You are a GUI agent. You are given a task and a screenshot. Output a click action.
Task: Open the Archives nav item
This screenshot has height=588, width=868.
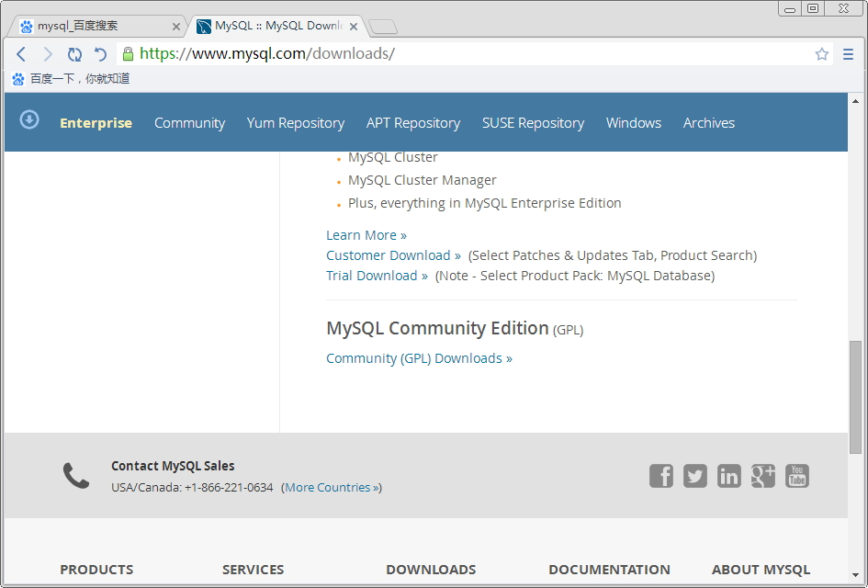[709, 123]
